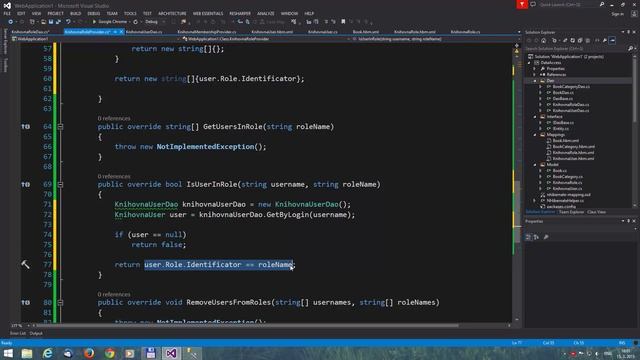Click the Categorized icon in Properties panel

point(528,237)
